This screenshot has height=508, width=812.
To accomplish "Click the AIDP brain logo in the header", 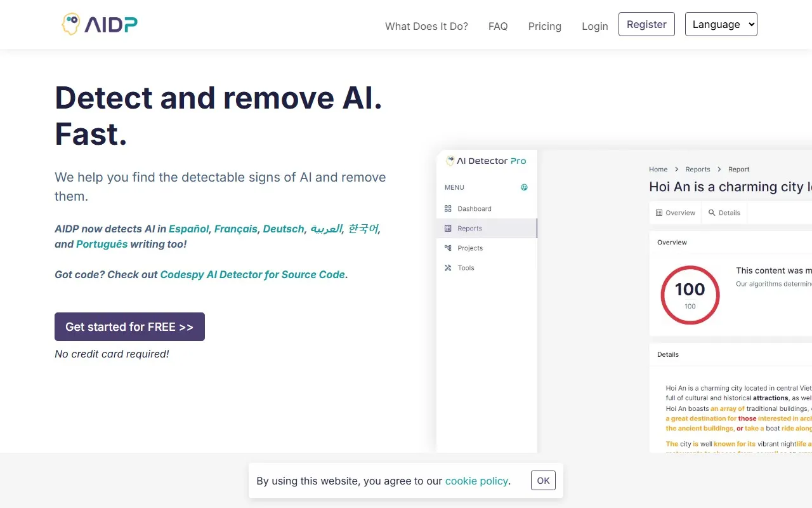I will (70, 23).
